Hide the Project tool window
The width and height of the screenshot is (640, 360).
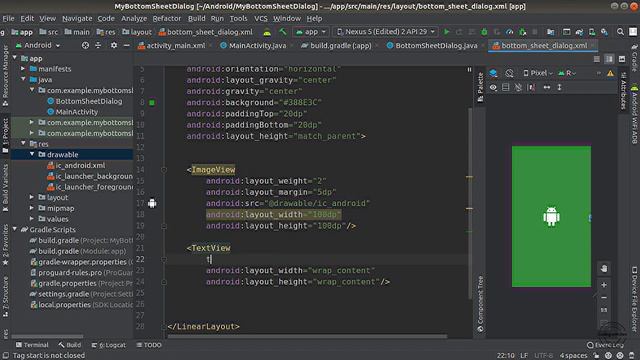pos(127,45)
